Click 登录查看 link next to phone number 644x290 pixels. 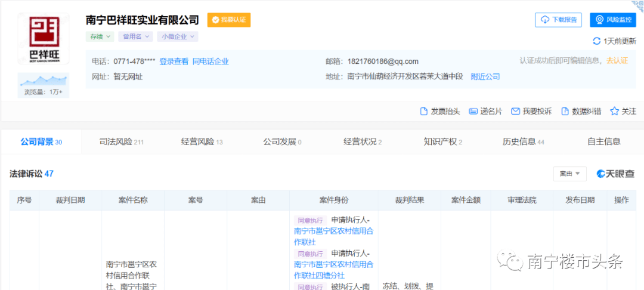coord(174,61)
